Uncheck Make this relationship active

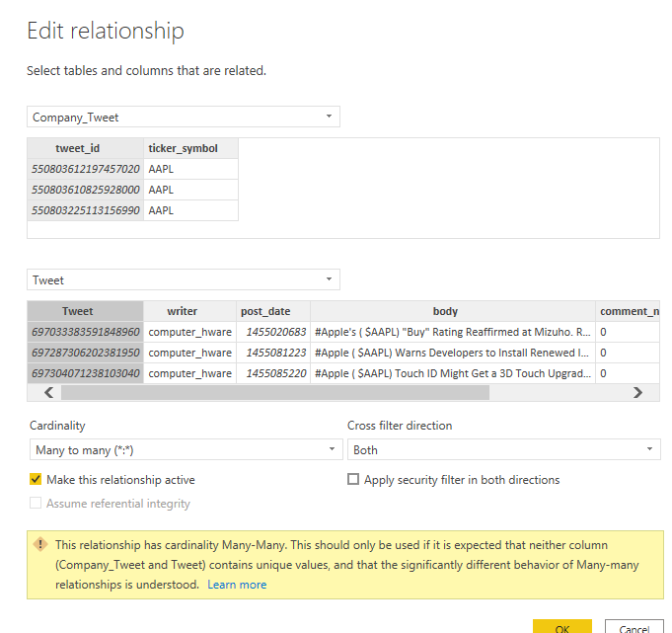(x=36, y=479)
